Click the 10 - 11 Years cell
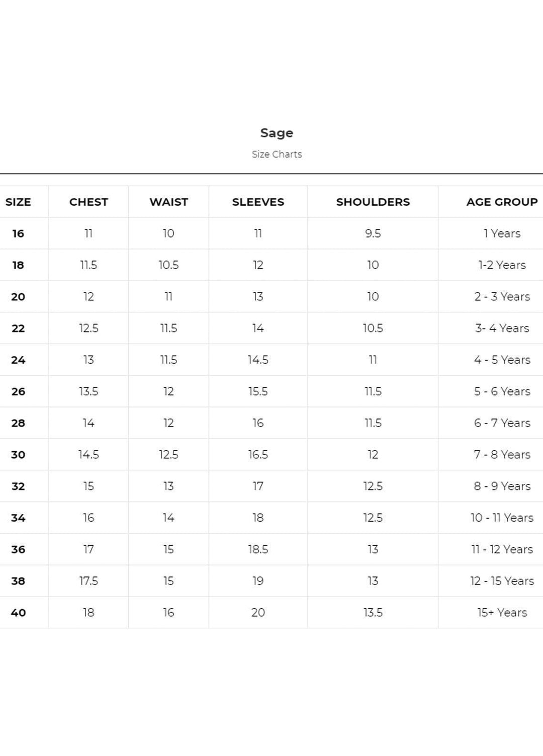 point(502,518)
